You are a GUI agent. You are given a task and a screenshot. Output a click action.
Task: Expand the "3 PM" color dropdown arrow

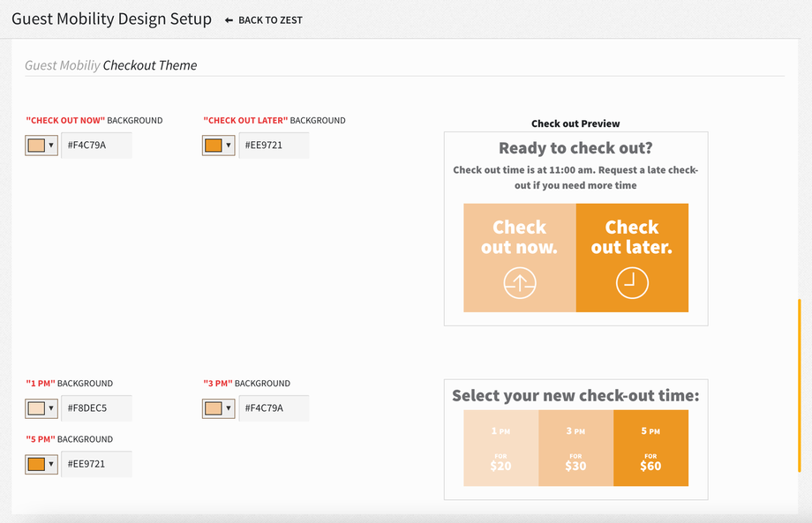[x=229, y=408]
